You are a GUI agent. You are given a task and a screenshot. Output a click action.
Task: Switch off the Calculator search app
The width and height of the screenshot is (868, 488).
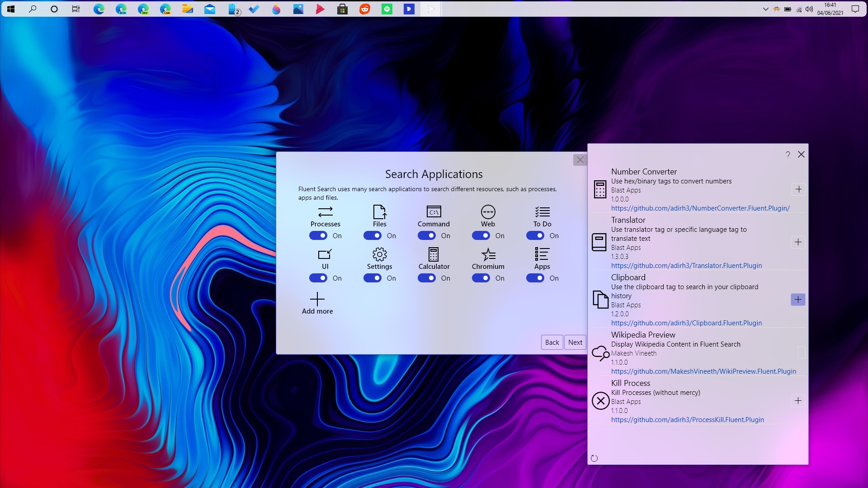coord(427,278)
